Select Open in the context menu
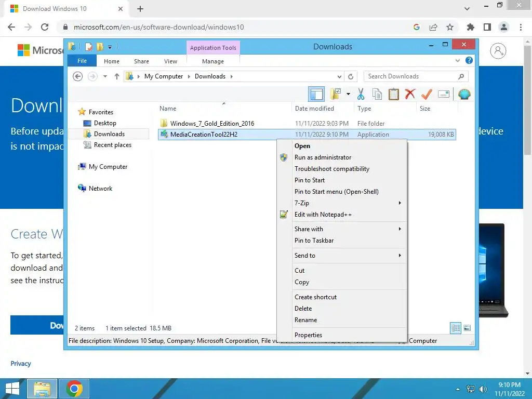Viewport: 532px width, 399px height. 342,146
